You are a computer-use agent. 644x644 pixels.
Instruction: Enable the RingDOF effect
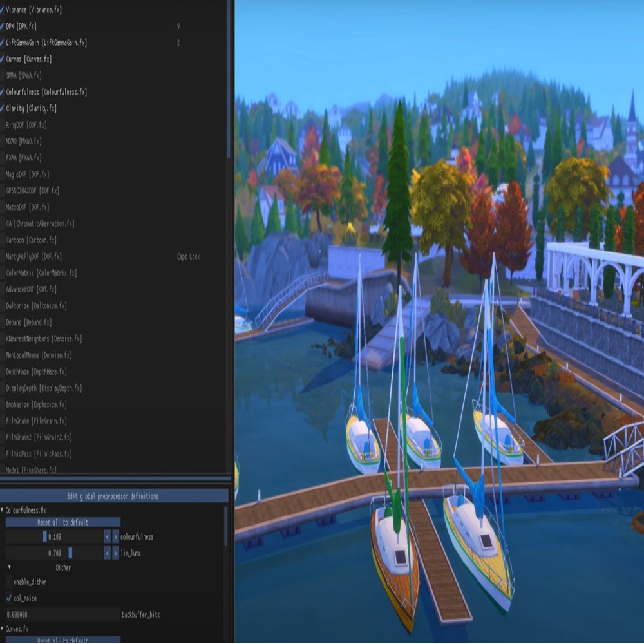[2, 124]
